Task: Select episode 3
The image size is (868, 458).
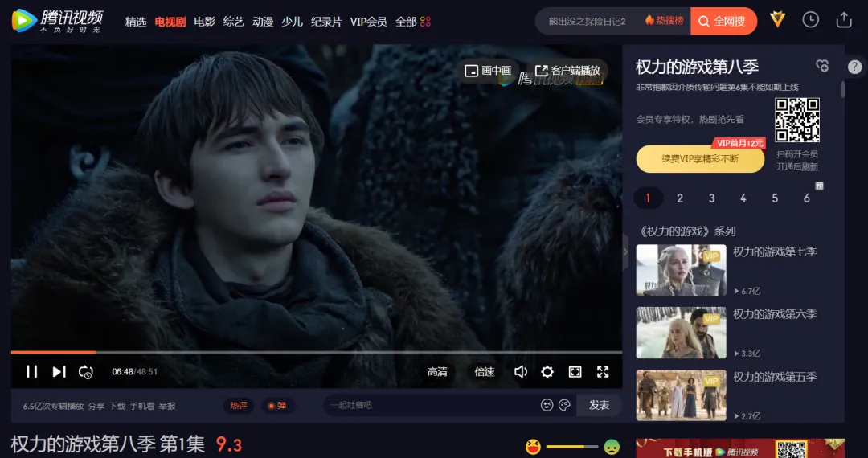Action: (x=712, y=198)
